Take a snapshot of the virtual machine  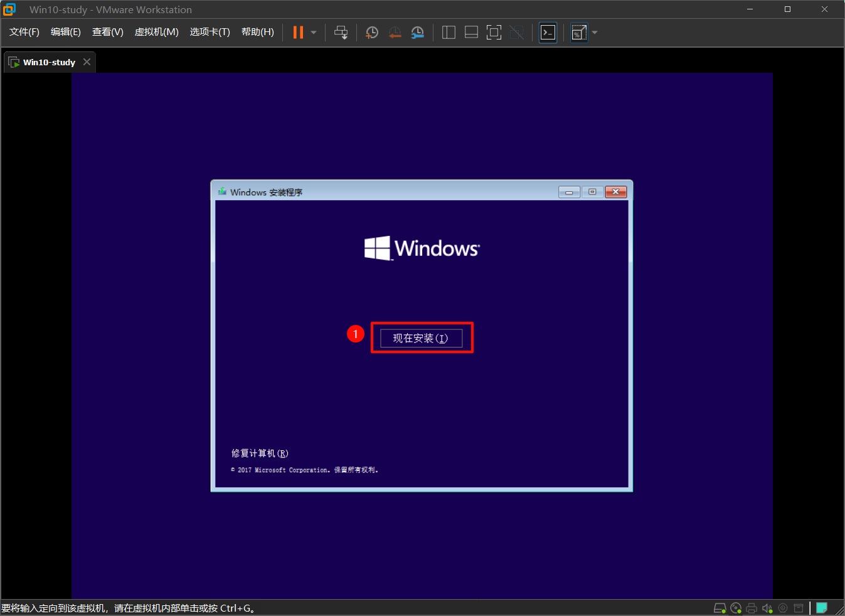tap(372, 33)
